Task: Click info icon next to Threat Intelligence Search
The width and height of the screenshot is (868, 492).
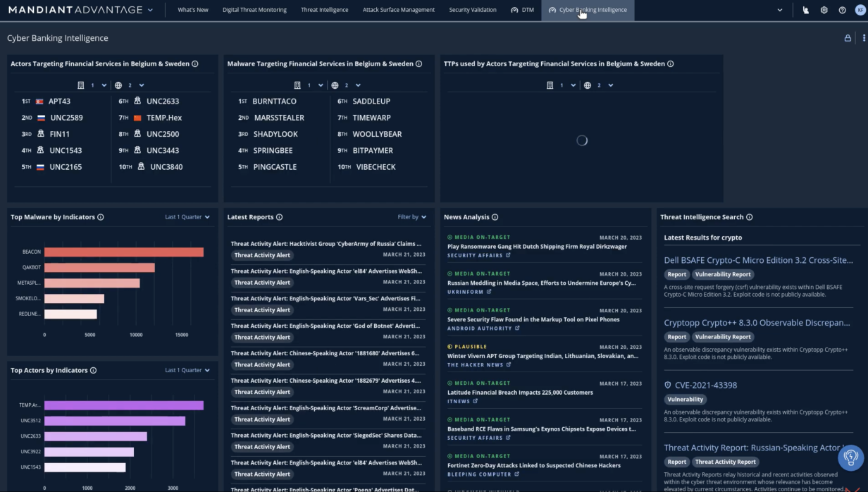Action: tap(750, 217)
